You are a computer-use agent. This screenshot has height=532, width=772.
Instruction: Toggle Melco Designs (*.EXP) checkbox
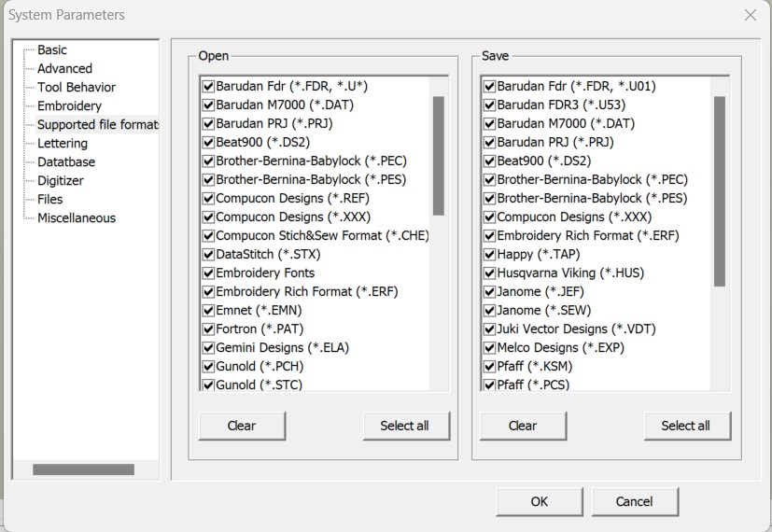click(x=489, y=348)
